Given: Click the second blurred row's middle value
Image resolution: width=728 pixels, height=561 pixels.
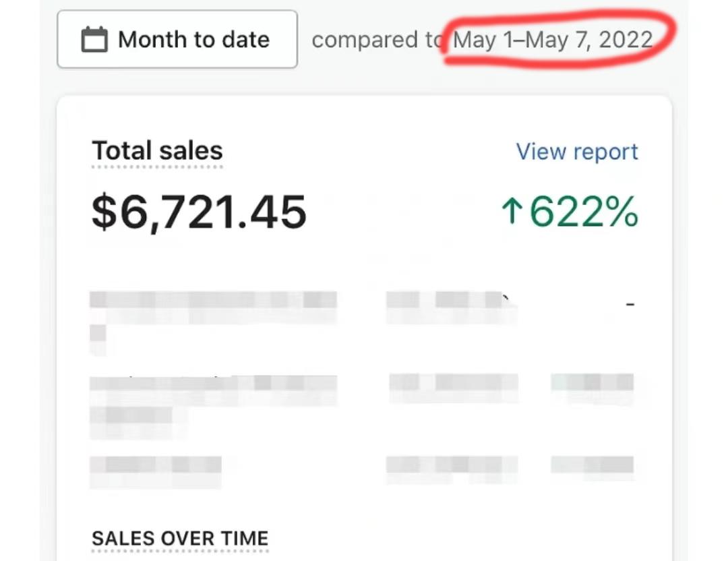Looking at the screenshot, I should point(454,383).
